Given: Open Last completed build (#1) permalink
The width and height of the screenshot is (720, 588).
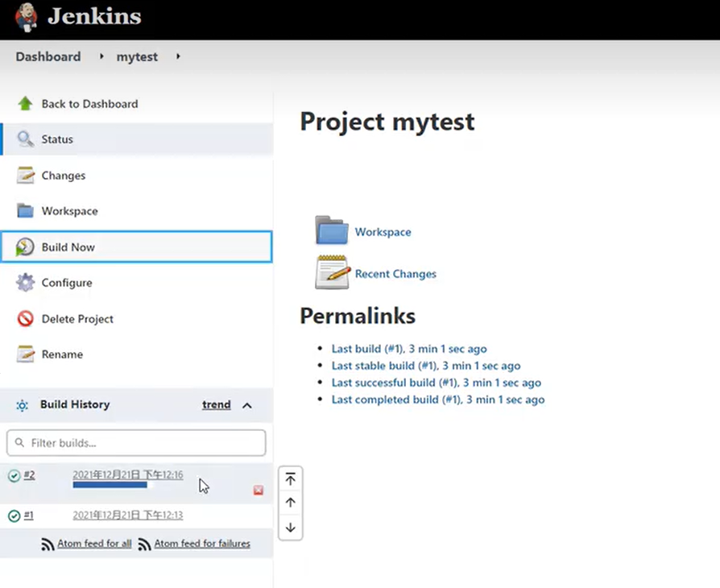Looking at the screenshot, I should [x=438, y=400].
